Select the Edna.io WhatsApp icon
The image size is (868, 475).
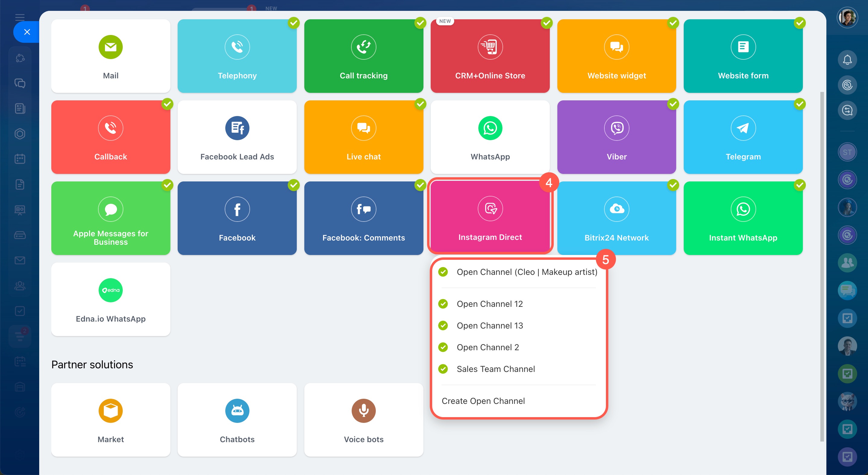click(x=110, y=290)
